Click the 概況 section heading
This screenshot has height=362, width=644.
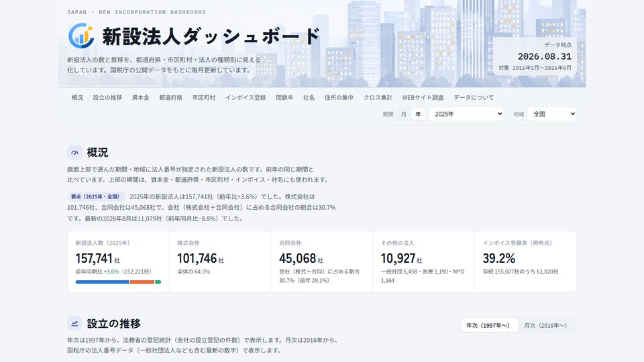pos(97,153)
